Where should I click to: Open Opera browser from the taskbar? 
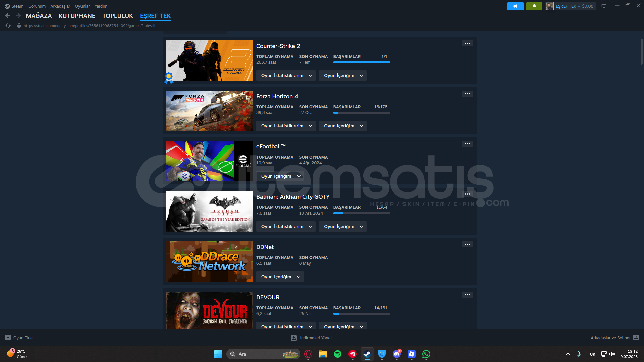coord(308,354)
